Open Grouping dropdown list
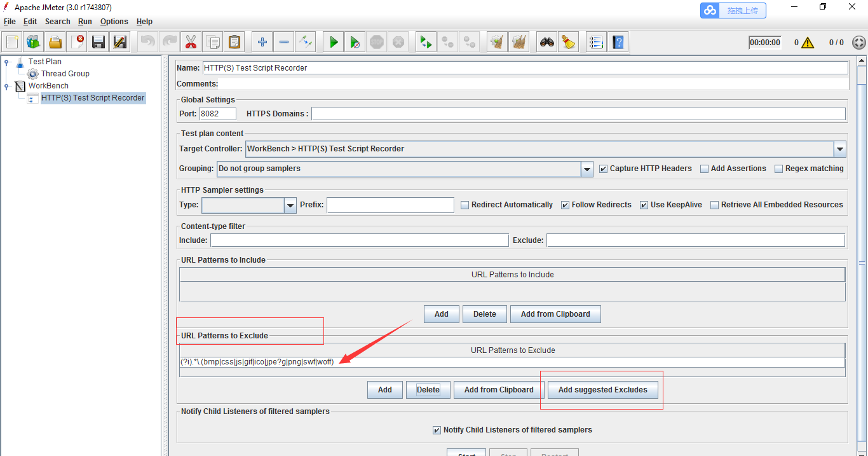 [587, 169]
